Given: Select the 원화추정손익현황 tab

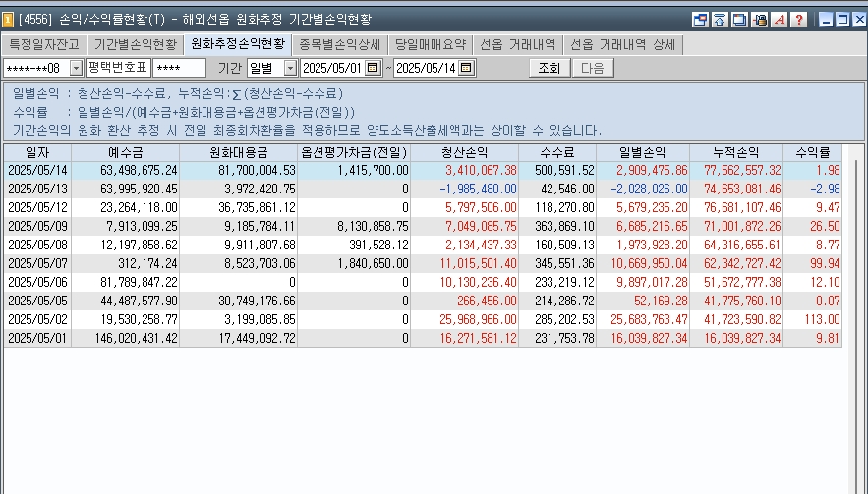Looking at the screenshot, I should click(238, 44).
